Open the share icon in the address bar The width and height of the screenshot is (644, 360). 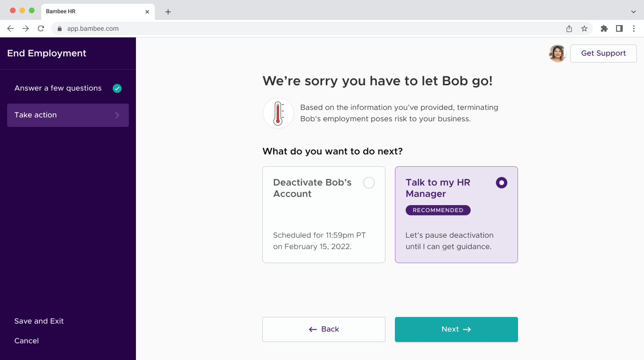click(x=569, y=28)
